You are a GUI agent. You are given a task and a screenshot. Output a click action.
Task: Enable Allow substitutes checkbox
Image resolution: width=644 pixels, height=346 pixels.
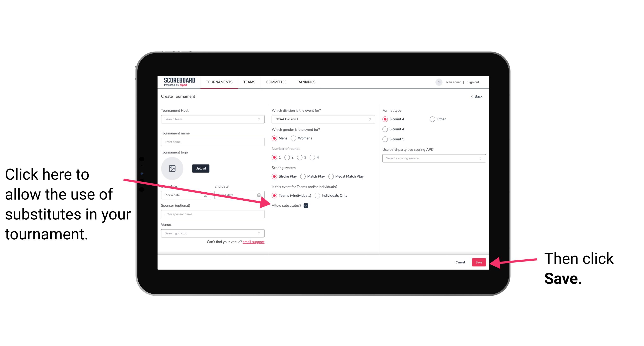pyautogui.click(x=307, y=205)
